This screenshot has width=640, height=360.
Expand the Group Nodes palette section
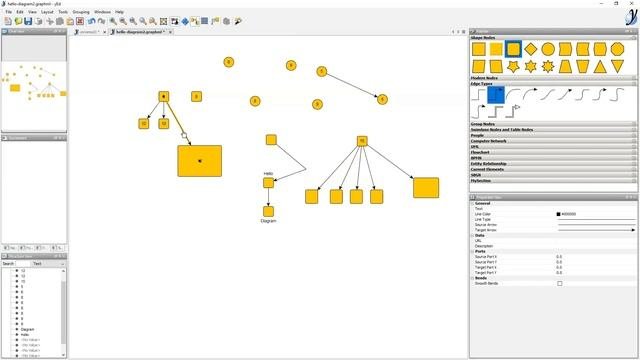553,124
